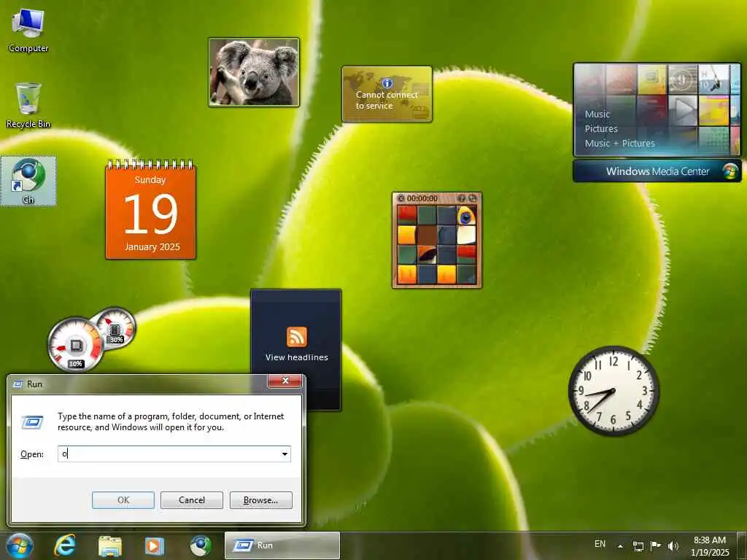The height and width of the screenshot is (560, 747).
Task: Click Browse... in the Run dialog
Action: pyautogui.click(x=260, y=500)
